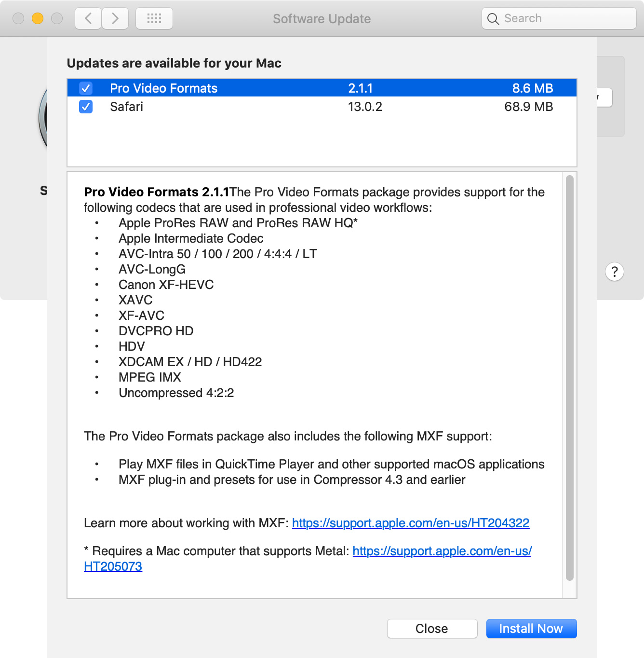Uncheck the Safari update checkbox
This screenshot has height=658, width=644.
pos(86,107)
